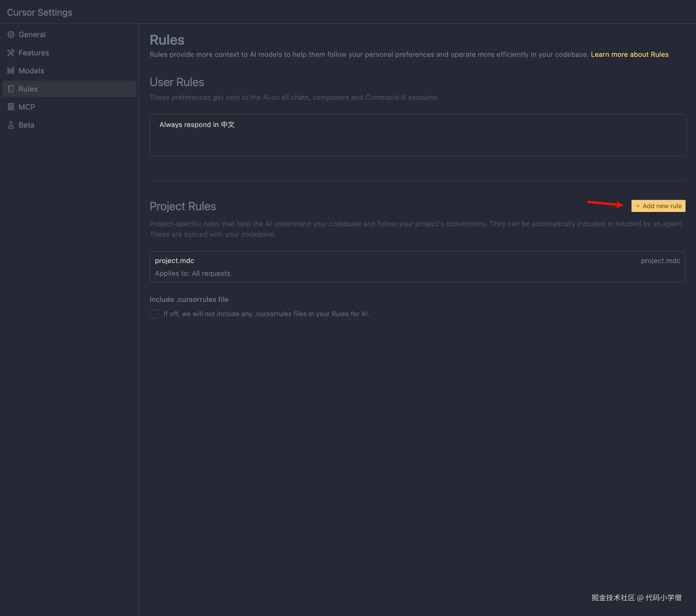Click the General gear icon
696x616 pixels.
11,35
